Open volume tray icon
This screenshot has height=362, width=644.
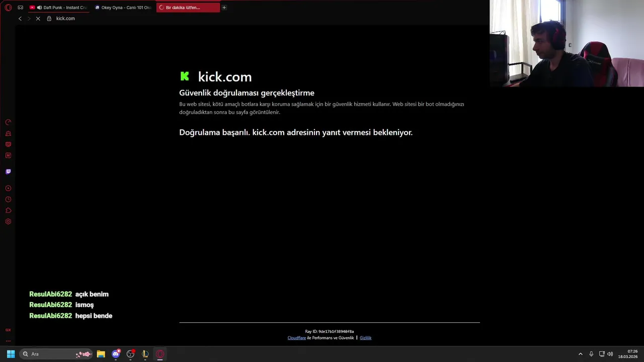pyautogui.click(x=610, y=354)
